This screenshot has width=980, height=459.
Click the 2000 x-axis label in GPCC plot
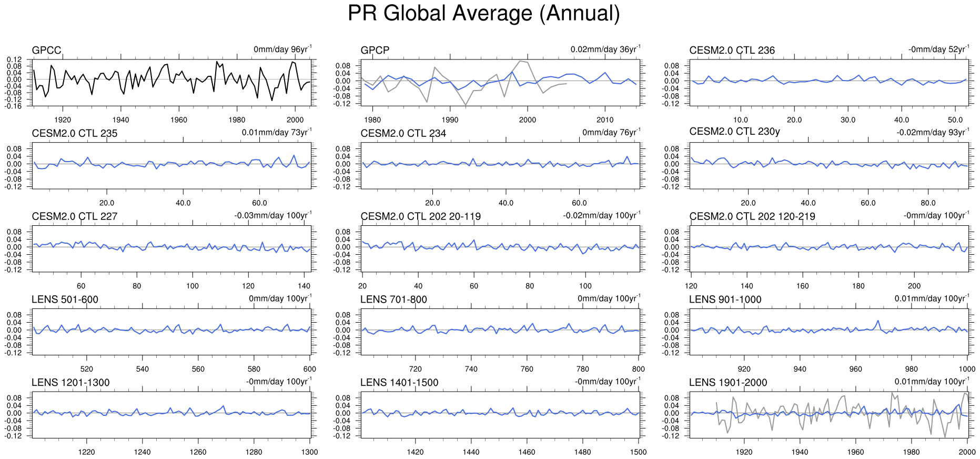click(x=295, y=120)
